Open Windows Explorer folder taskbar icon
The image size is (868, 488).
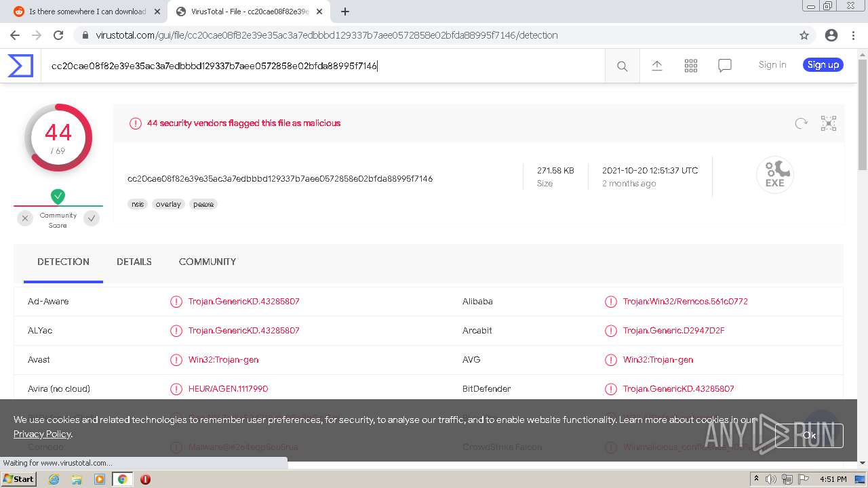click(x=77, y=479)
